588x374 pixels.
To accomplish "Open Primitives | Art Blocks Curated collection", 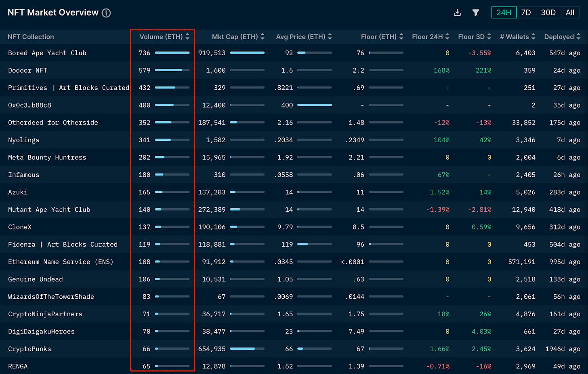I will pos(69,88).
